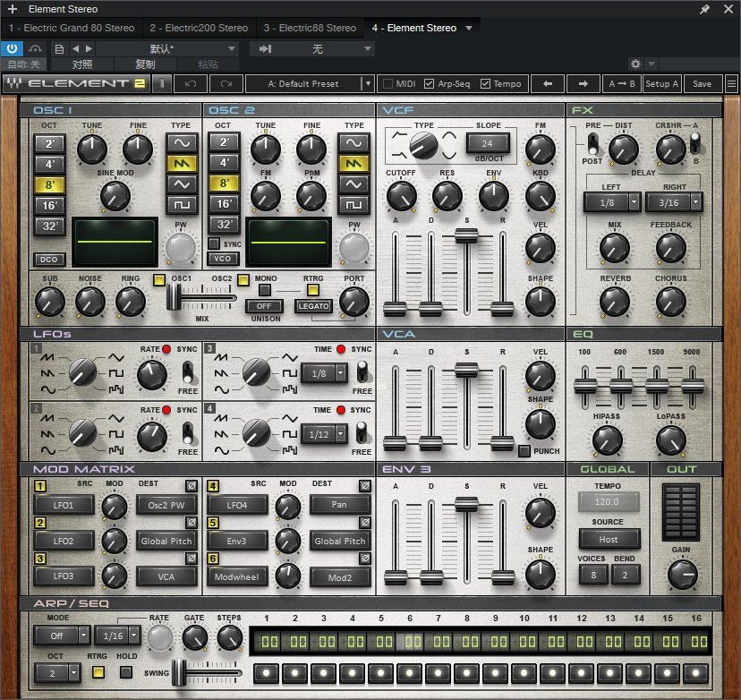The height and width of the screenshot is (700, 741).
Task: Load the previous preset with left arrow
Action: coord(548,83)
